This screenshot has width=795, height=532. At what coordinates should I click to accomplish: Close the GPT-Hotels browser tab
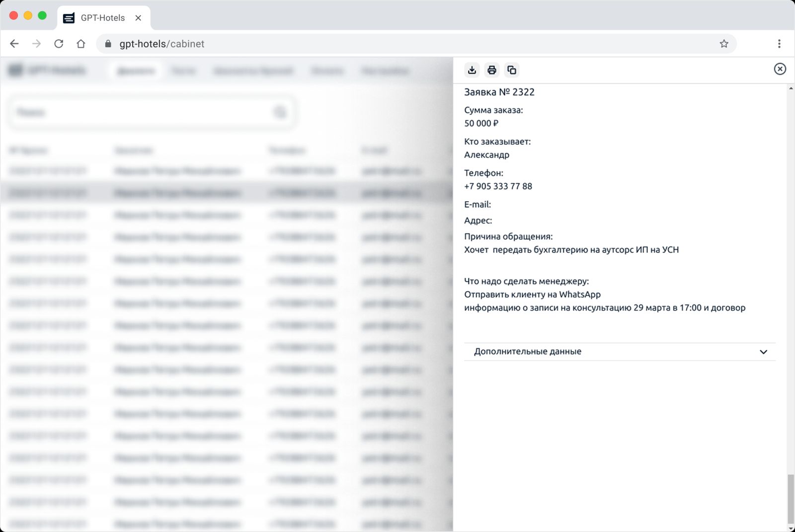click(138, 18)
